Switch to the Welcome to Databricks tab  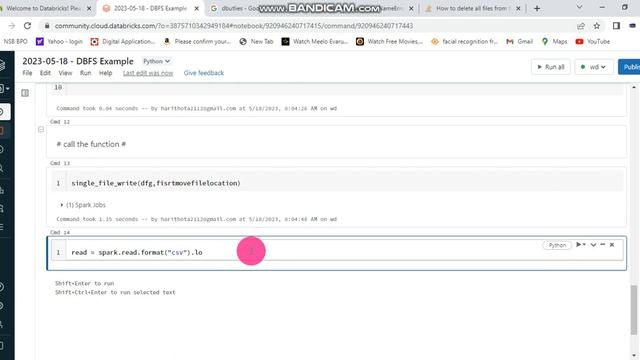point(44,8)
